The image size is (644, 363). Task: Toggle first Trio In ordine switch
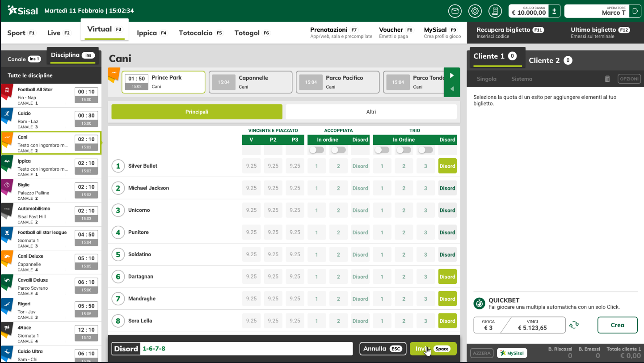coord(382,150)
